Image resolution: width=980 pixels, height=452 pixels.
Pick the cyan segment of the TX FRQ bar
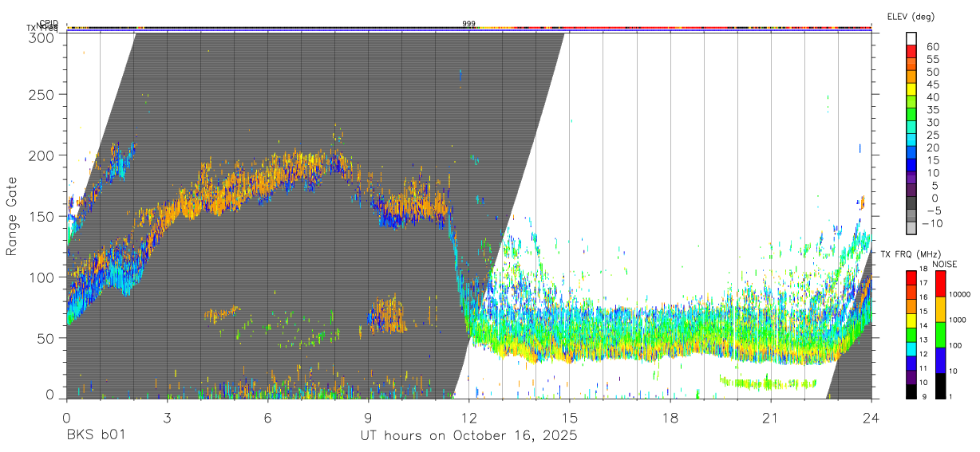coord(911,348)
